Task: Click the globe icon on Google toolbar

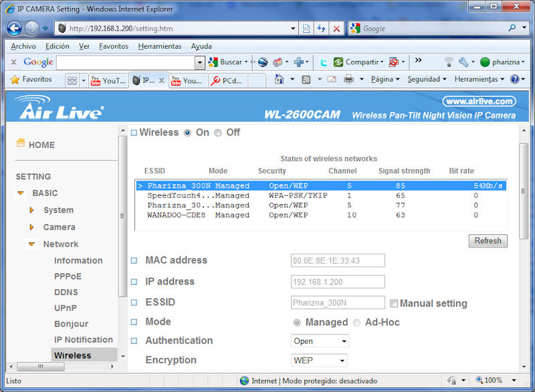Action: (x=263, y=62)
